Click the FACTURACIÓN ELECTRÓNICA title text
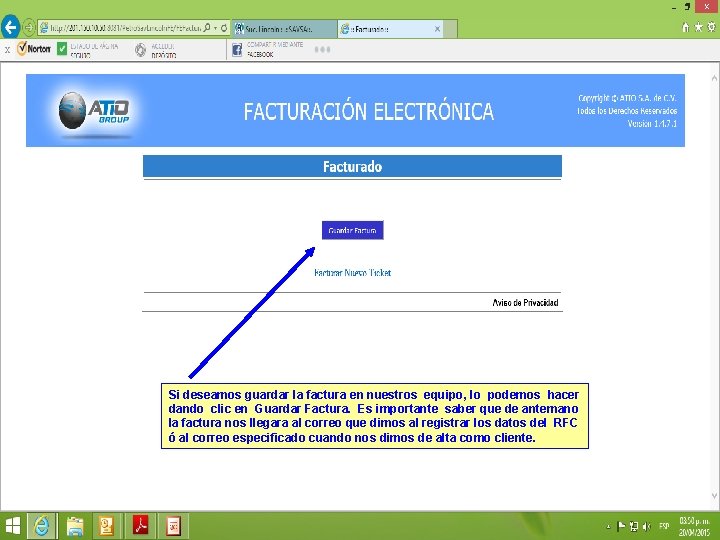The height and width of the screenshot is (540, 720). (x=369, y=112)
